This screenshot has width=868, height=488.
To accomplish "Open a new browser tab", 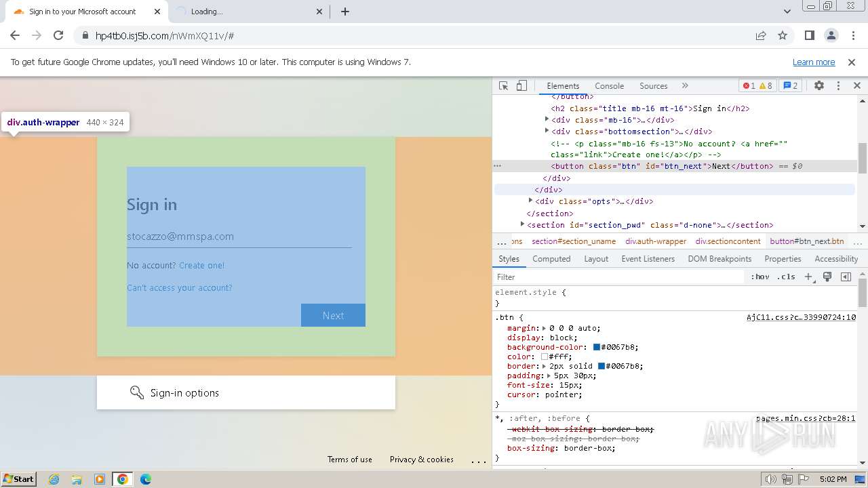I will click(345, 12).
